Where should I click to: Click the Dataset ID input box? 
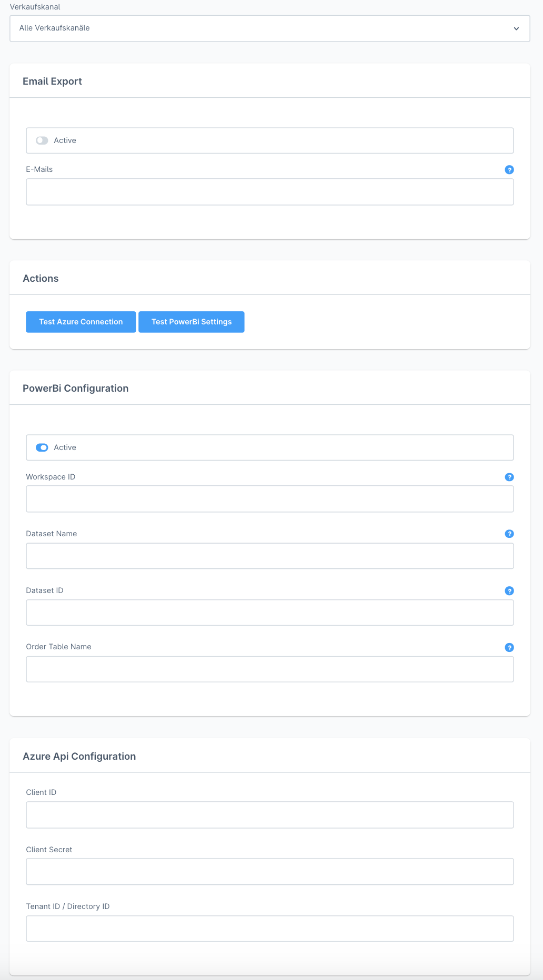(x=269, y=612)
